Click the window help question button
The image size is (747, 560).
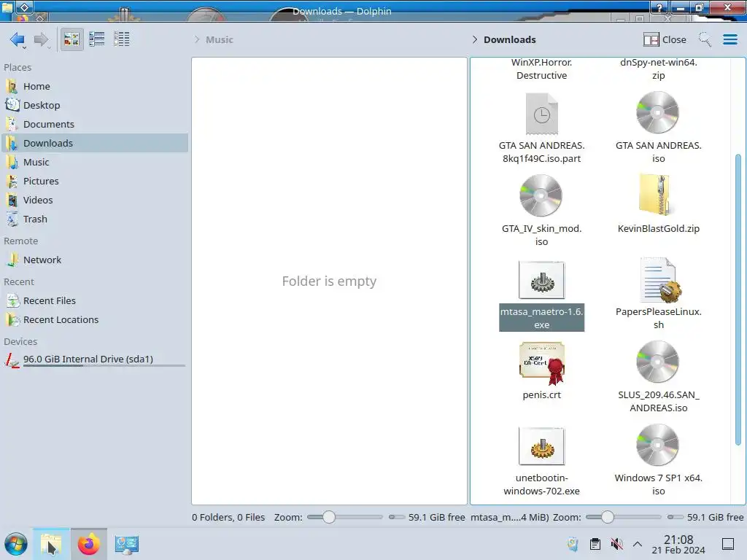(x=659, y=7)
